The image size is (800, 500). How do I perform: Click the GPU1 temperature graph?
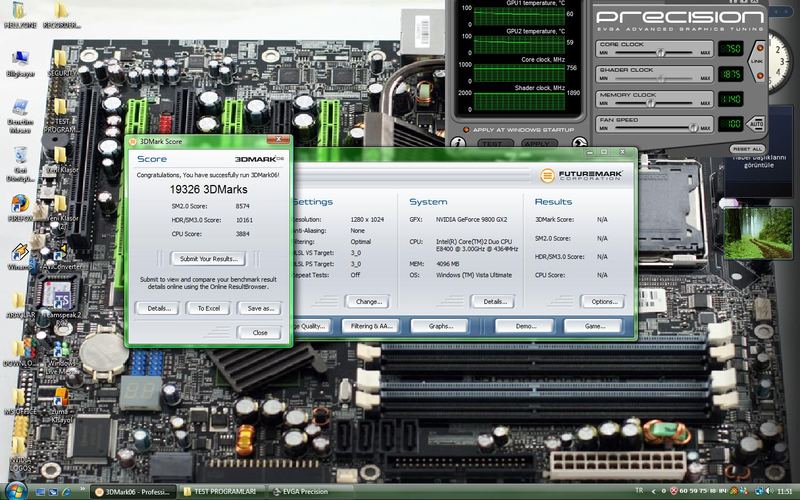tap(519, 16)
